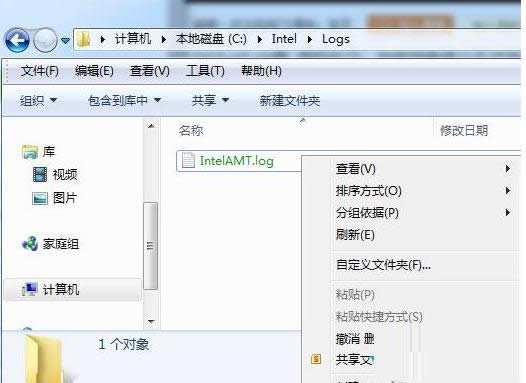Click sidebar scrollbar down arrow

(x=151, y=322)
